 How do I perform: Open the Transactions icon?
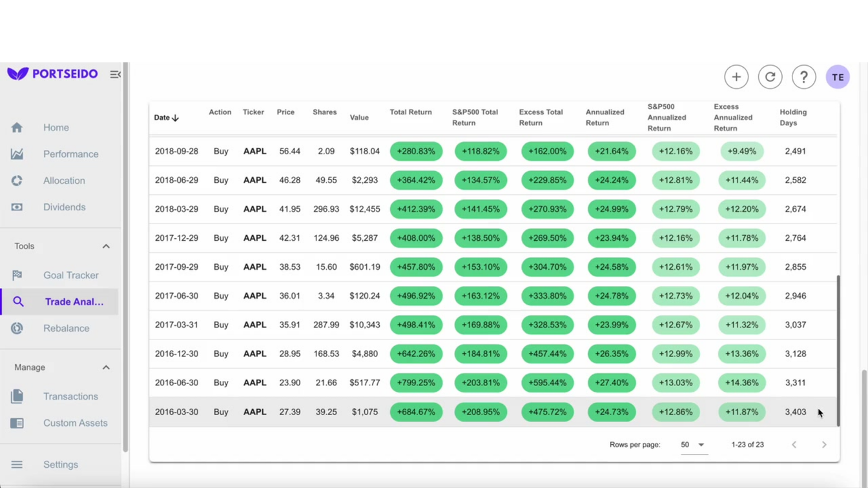pos(17,396)
